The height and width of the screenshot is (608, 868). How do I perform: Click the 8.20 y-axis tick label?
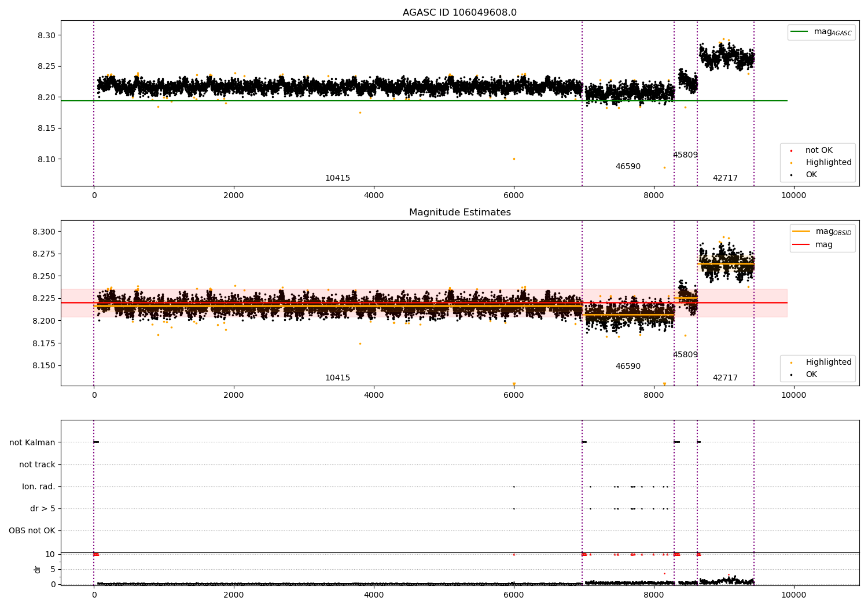click(46, 98)
